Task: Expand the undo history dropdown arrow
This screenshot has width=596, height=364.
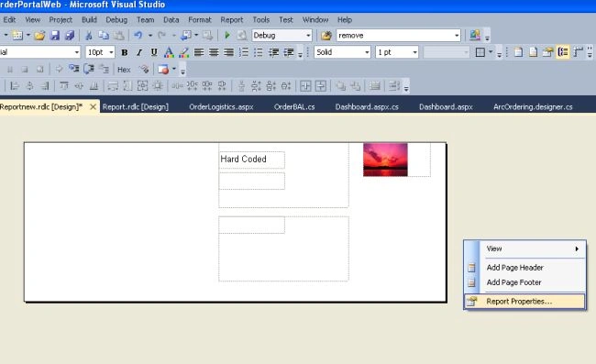Action: click(150, 36)
